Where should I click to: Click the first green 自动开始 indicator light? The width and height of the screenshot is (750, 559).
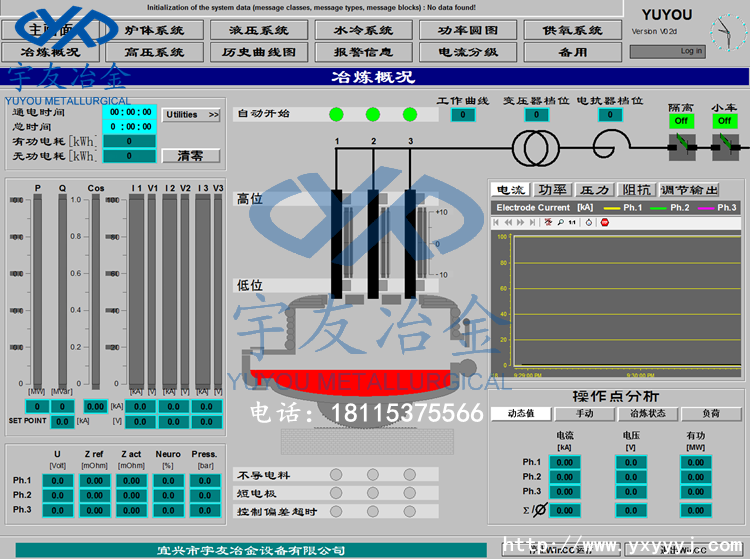pos(336,114)
